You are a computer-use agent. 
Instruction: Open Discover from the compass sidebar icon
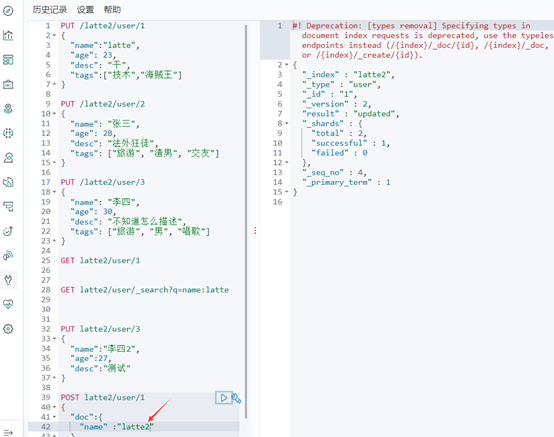point(8,11)
